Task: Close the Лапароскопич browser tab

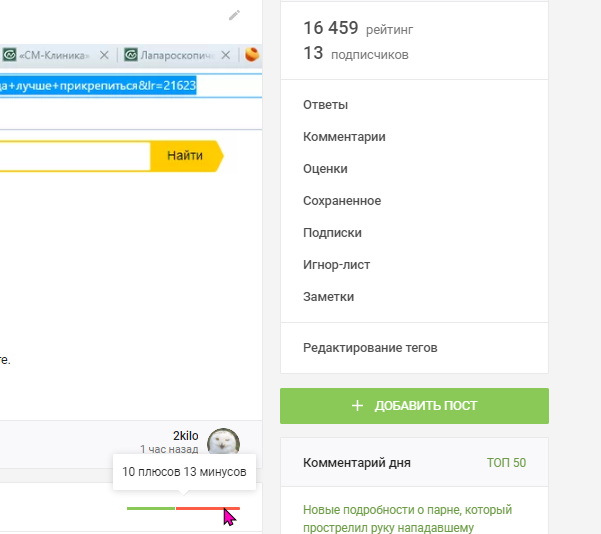Action: pyautogui.click(x=225, y=54)
